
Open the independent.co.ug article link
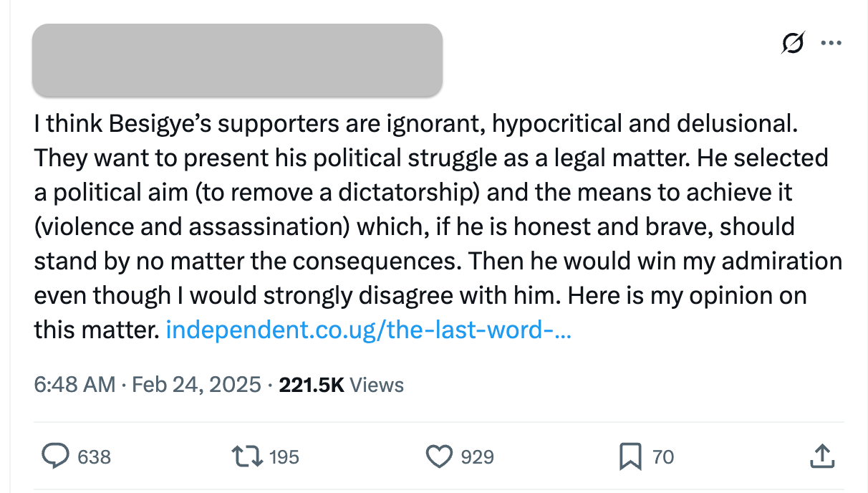click(x=368, y=330)
